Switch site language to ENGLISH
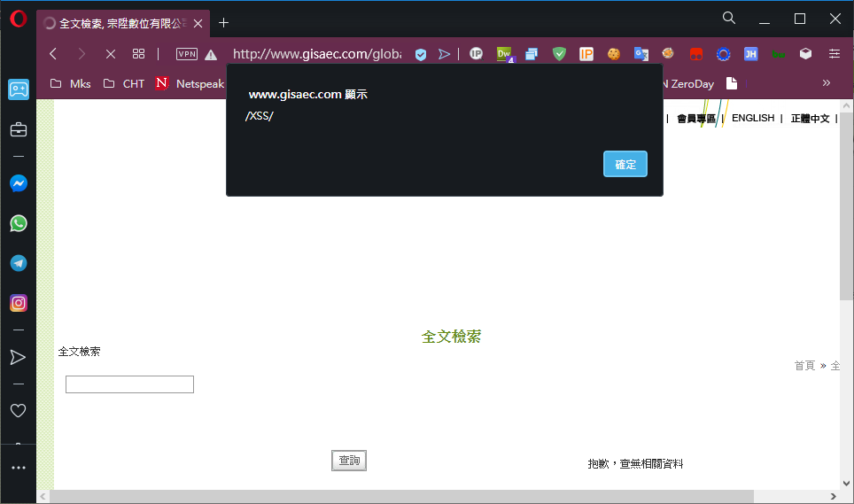 click(753, 118)
